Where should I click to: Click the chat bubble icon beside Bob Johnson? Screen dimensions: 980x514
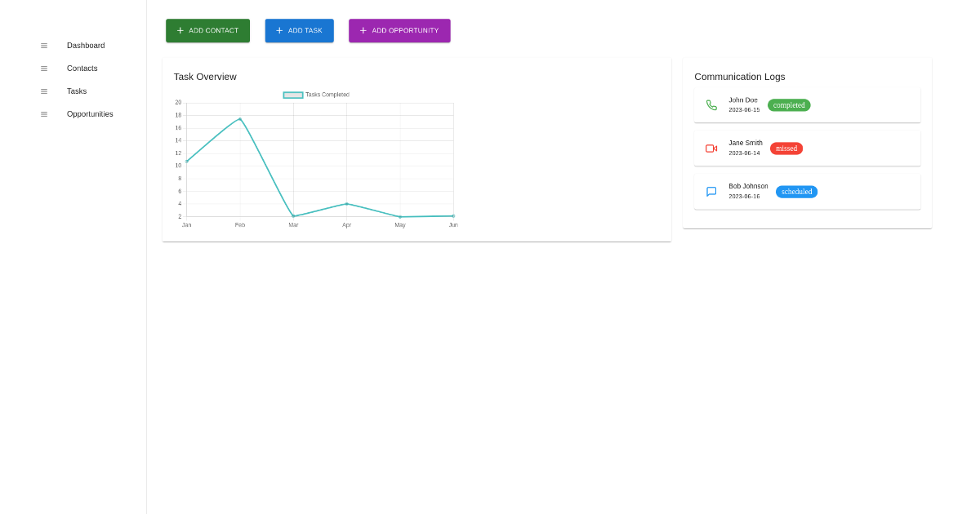[x=711, y=192]
